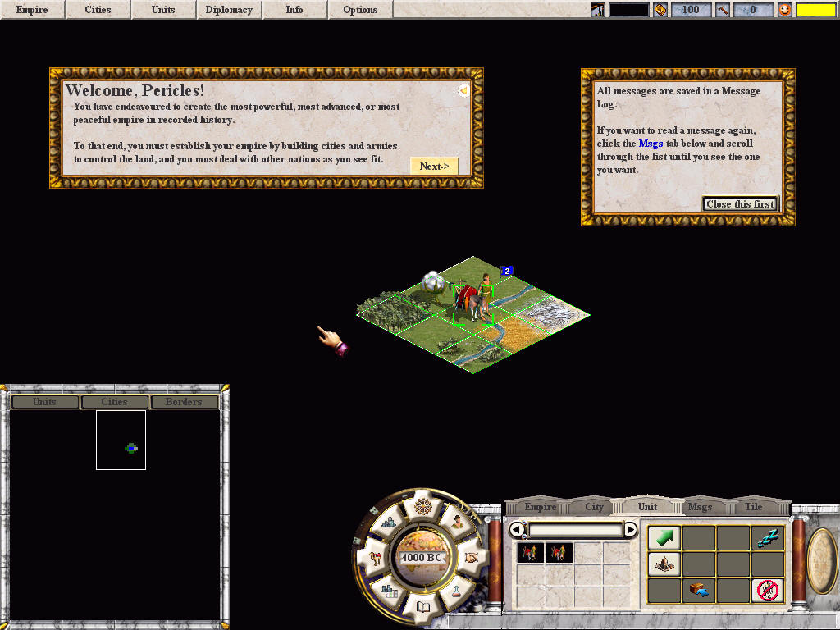This screenshot has width=840, height=630.
Task: Click the settler unit on the map
Action: point(473,299)
